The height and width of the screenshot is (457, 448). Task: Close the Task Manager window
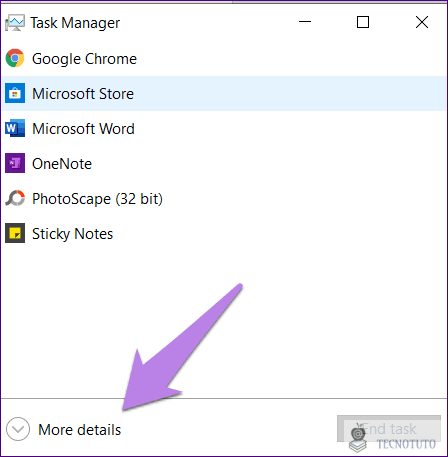(422, 22)
